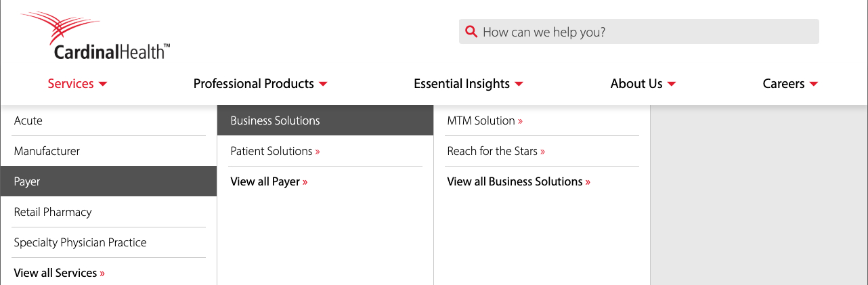Select the highlighted Payer category
The width and height of the screenshot is (868, 285).
pyautogui.click(x=27, y=181)
